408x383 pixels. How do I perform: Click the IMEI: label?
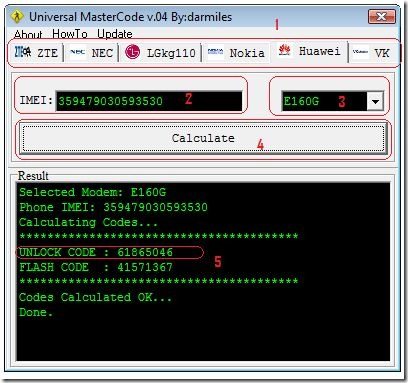click(36, 100)
